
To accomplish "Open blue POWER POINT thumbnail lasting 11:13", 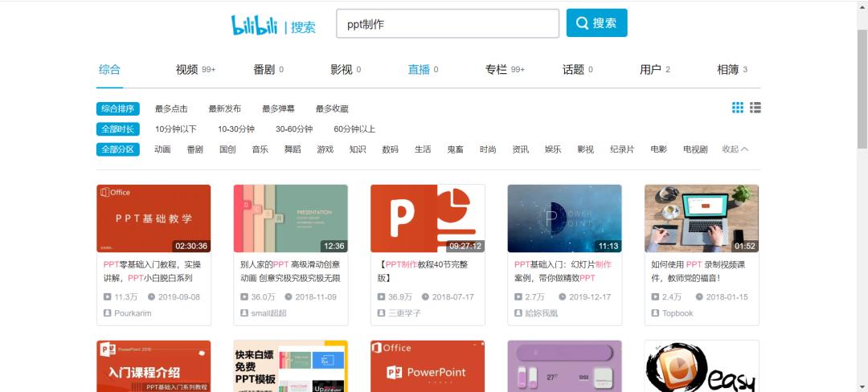I will pos(565,218).
